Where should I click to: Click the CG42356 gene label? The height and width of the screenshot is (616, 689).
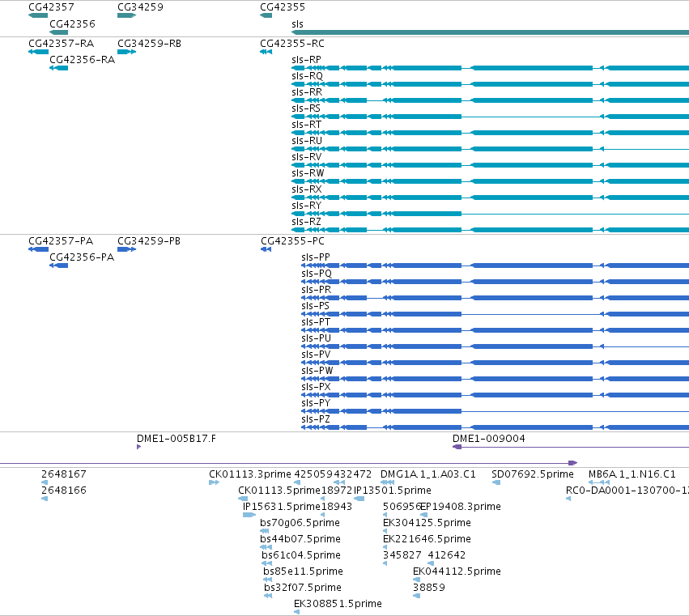pyautogui.click(x=72, y=23)
